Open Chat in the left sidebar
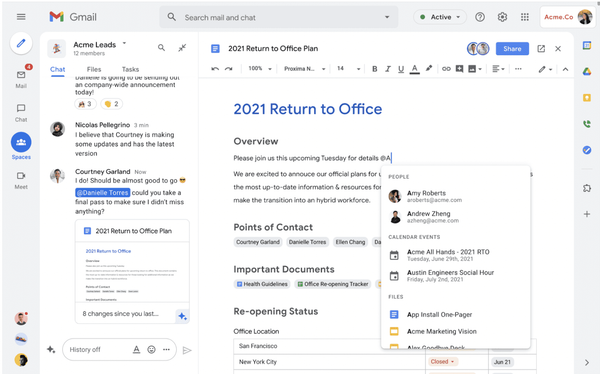The width and height of the screenshot is (600, 374). pyautogui.click(x=21, y=113)
